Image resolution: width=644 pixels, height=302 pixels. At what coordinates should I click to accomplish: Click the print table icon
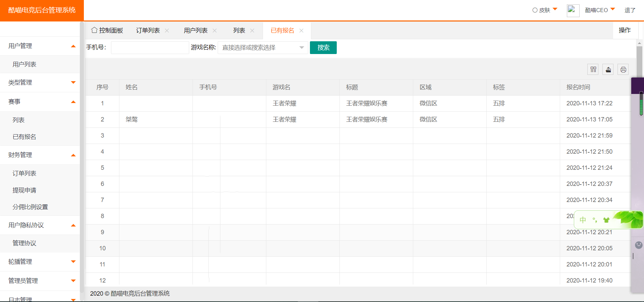pyautogui.click(x=623, y=69)
